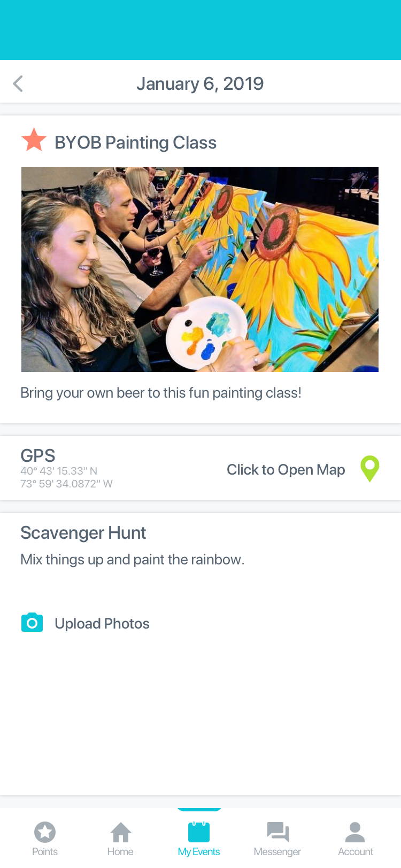The width and height of the screenshot is (401, 868).
Task: Tap the January 6, 2019 date header
Action: pos(200,83)
